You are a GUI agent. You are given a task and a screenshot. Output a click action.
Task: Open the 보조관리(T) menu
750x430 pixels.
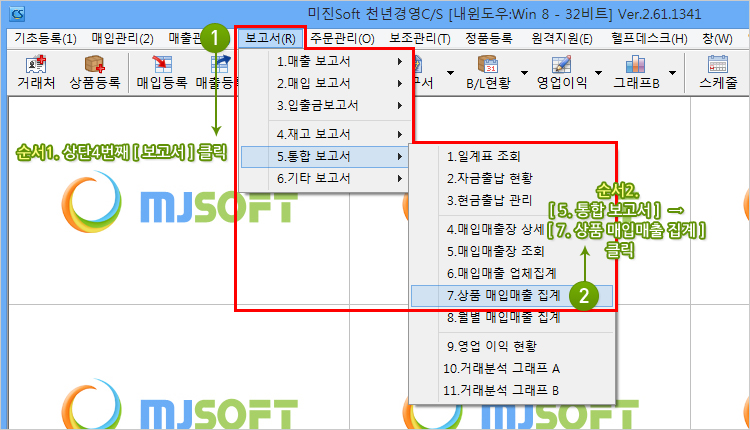point(420,38)
